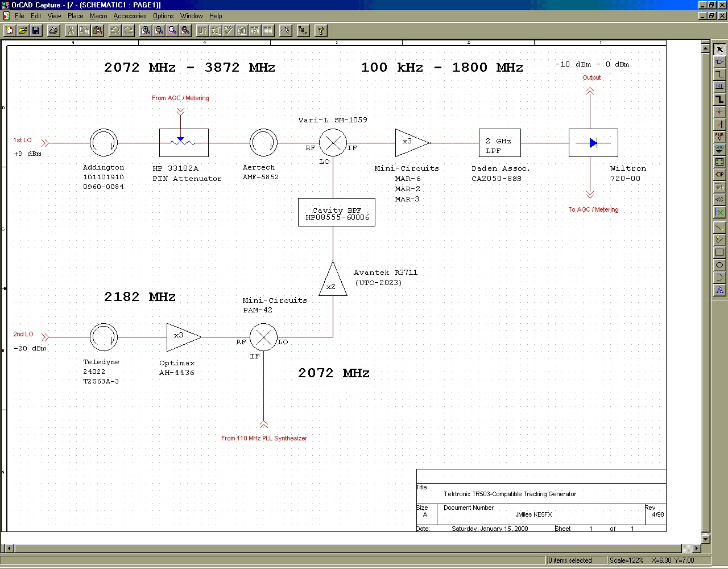Zoom in with the magnifier plus icon

(146, 30)
